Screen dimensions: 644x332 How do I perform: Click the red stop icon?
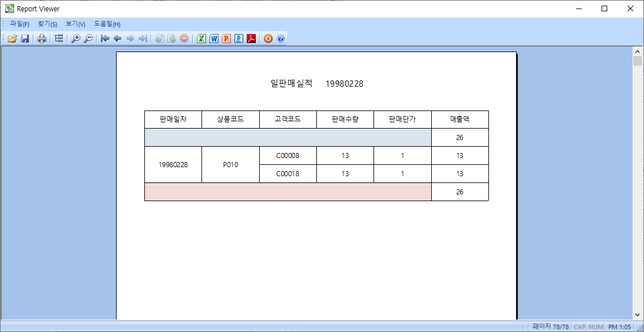(184, 39)
